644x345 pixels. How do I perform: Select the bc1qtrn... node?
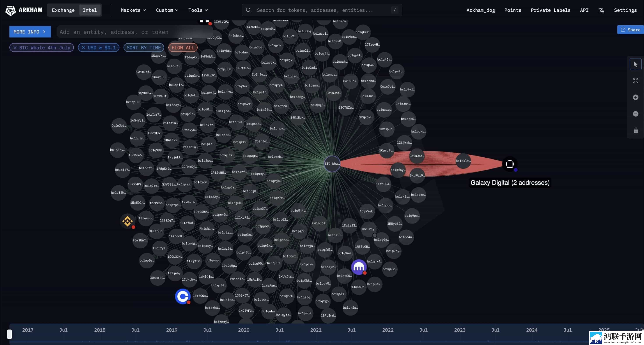pos(418,195)
